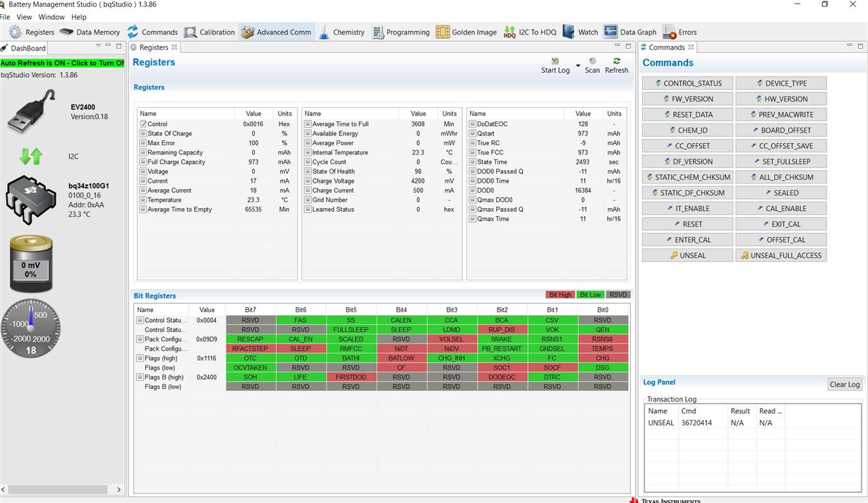Click the Control register value 0x0016

pos(253,124)
